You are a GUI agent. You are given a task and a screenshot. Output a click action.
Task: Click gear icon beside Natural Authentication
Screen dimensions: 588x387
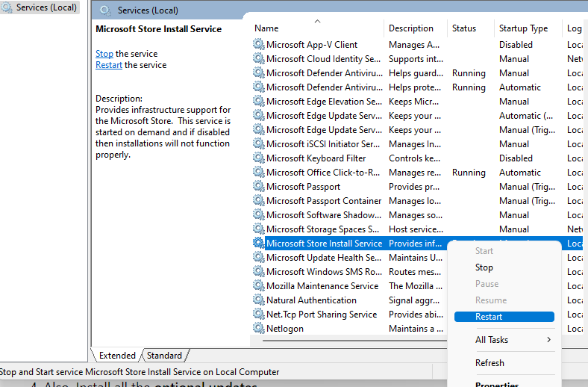tap(258, 300)
